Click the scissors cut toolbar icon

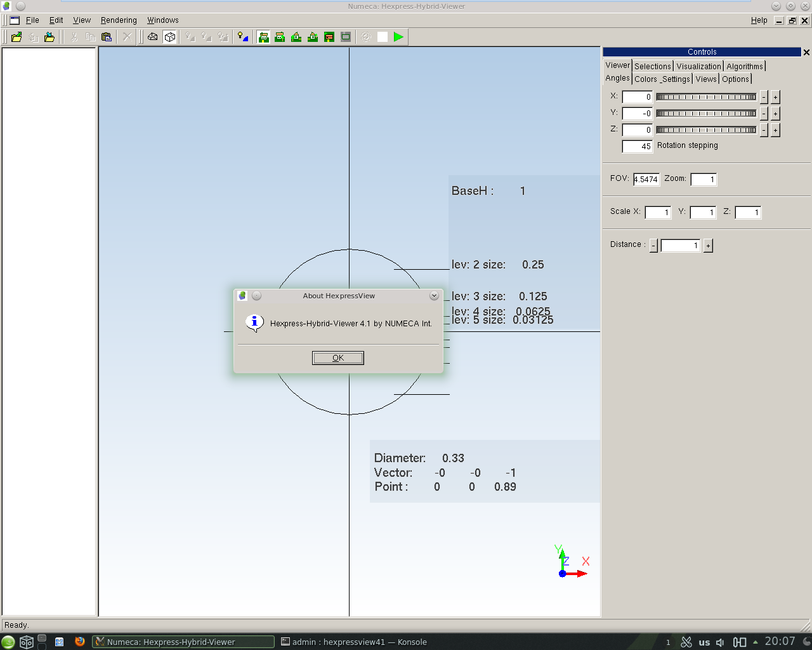pyautogui.click(x=74, y=37)
